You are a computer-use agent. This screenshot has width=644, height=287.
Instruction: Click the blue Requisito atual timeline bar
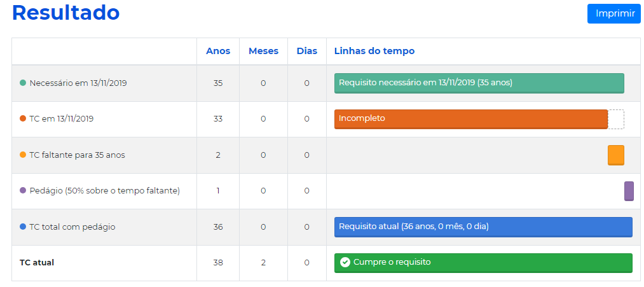(x=483, y=227)
